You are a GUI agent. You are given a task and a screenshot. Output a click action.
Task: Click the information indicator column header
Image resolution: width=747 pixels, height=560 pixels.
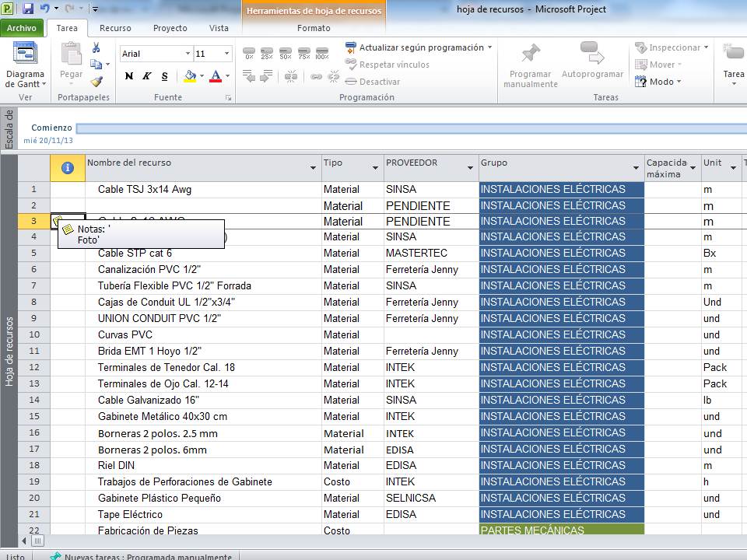68,168
